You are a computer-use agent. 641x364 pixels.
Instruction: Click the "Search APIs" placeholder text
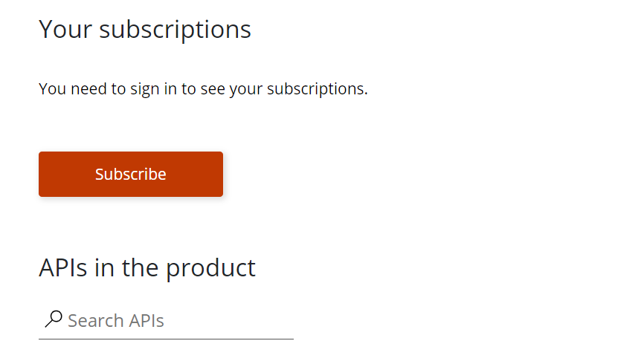116,321
